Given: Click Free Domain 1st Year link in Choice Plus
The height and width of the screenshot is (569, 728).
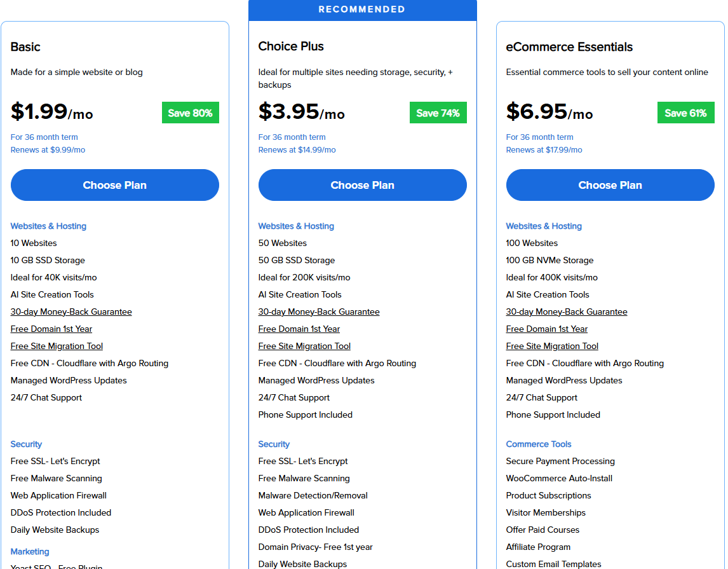Looking at the screenshot, I should click(x=299, y=329).
